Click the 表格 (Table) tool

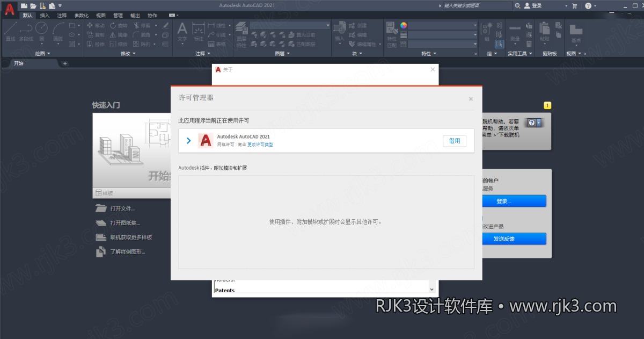pyautogui.click(x=217, y=45)
